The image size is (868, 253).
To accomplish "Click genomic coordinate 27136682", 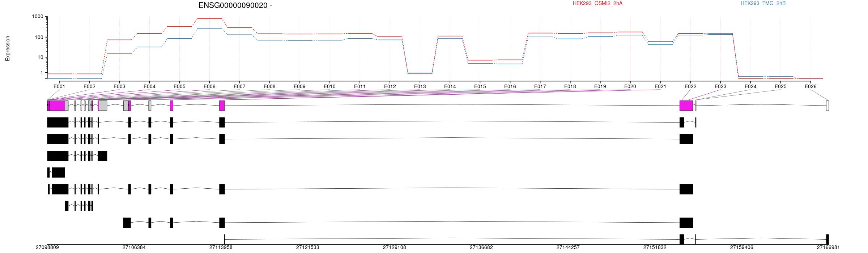I will [481, 248].
